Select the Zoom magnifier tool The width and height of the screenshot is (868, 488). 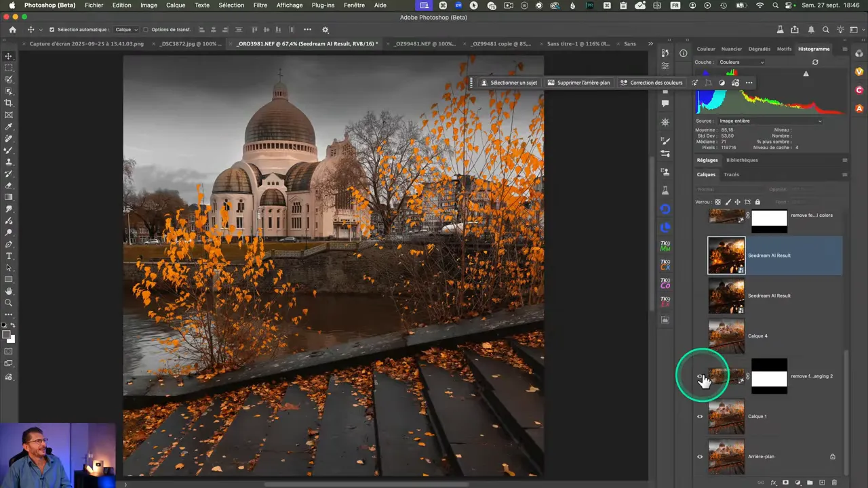(9, 303)
